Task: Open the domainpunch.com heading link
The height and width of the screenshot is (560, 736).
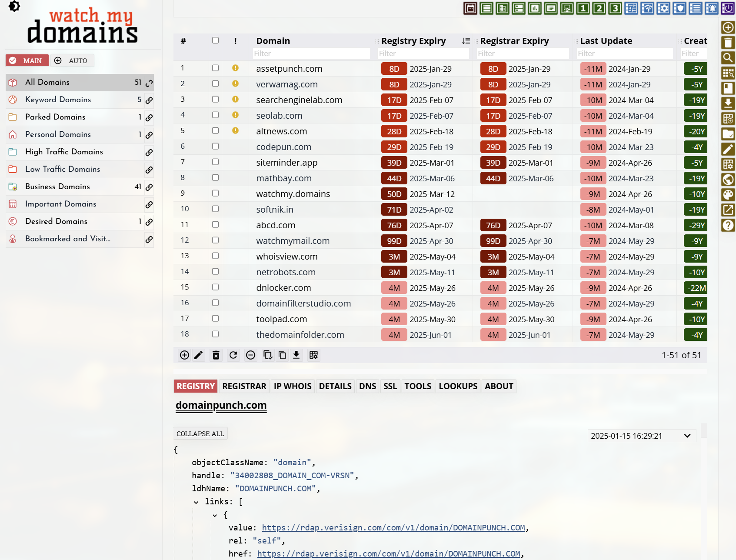Action: (221, 405)
